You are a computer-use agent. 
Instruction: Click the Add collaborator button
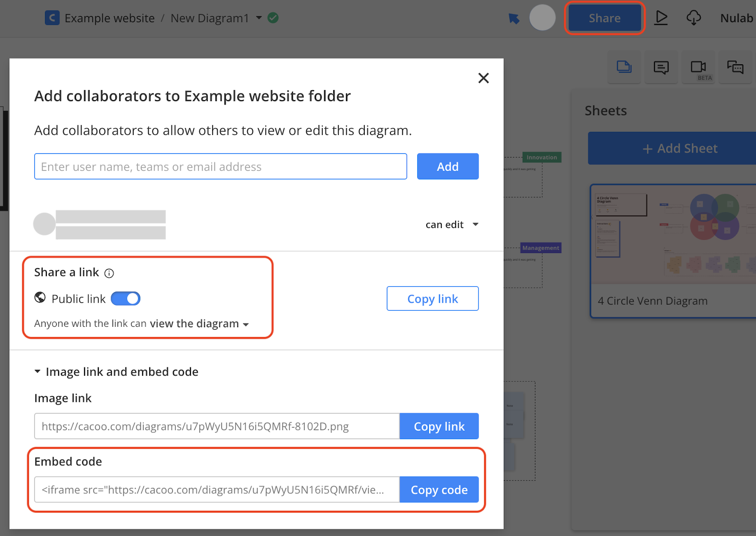447,166
